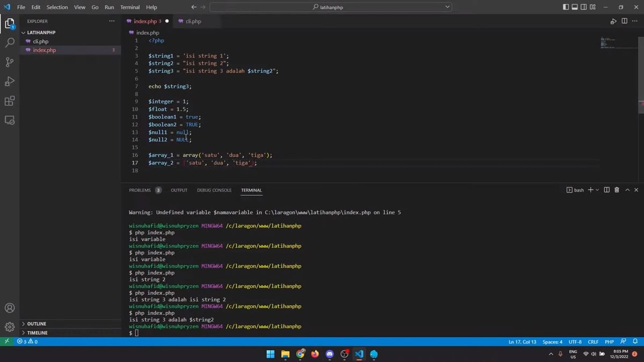644x362 pixels.
Task: Open the Extensions view
Action: [x=10, y=101]
